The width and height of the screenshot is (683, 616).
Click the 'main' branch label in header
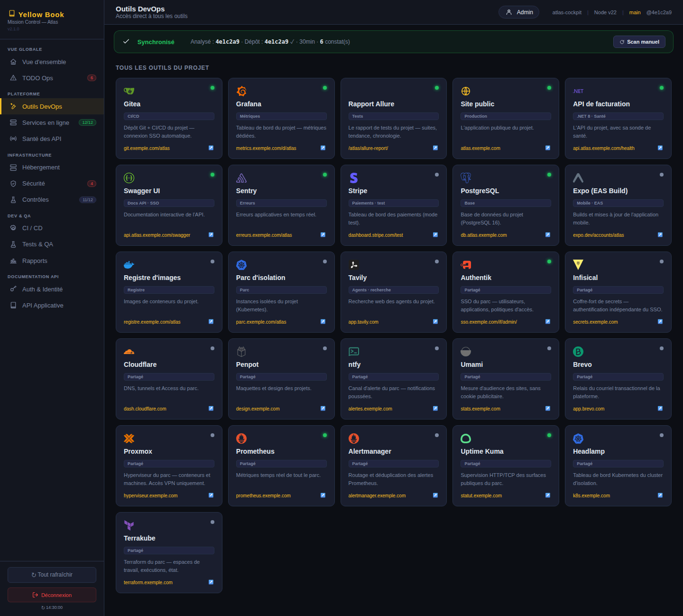[635, 12]
